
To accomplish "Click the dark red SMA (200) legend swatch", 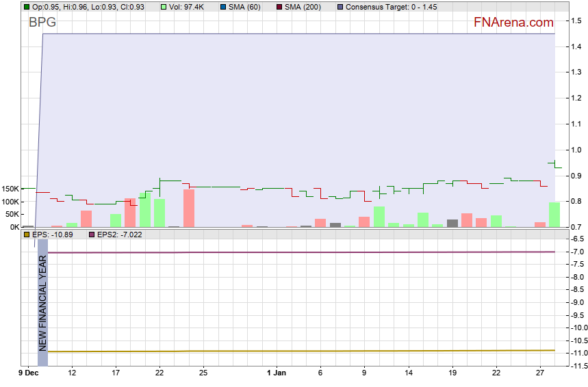I will click(279, 6).
